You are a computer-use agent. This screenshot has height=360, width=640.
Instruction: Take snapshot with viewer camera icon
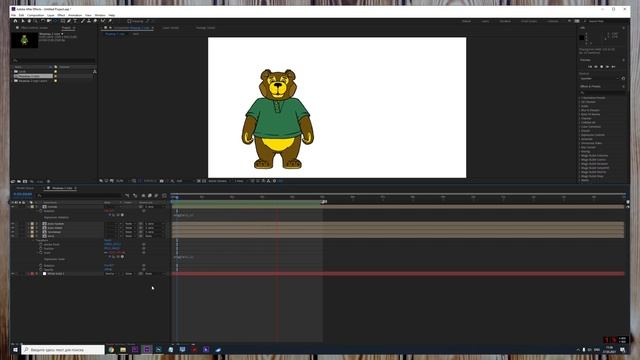[x=162, y=181]
